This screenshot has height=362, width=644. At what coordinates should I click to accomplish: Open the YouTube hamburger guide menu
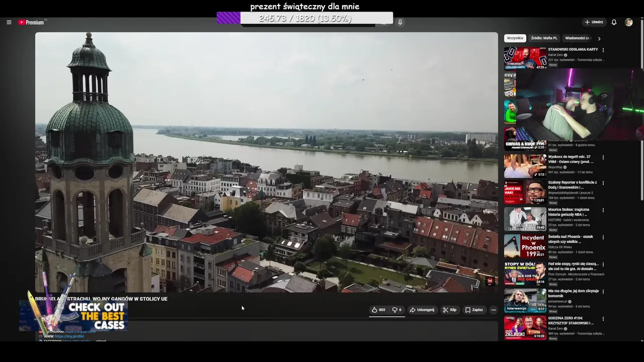[9, 22]
